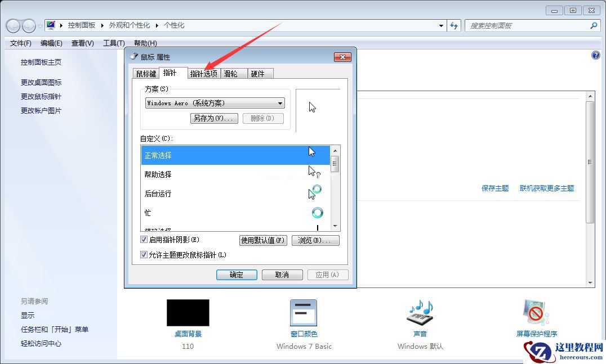Click the 保存主题 link
The image size is (606, 364).
(x=494, y=188)
